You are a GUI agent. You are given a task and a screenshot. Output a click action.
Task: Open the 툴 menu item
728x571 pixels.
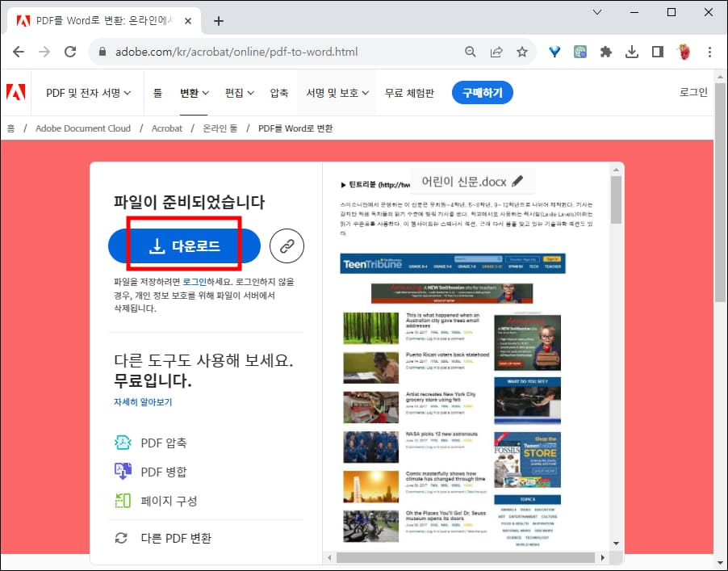157,92
